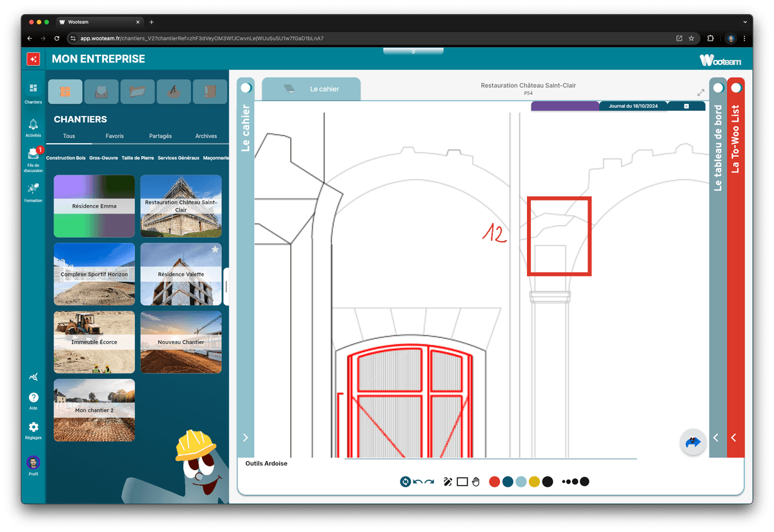Toggle the switch on Le cahier panel
Image resolution: width=774 pixels, height=532 pixels.
(246, 88)
